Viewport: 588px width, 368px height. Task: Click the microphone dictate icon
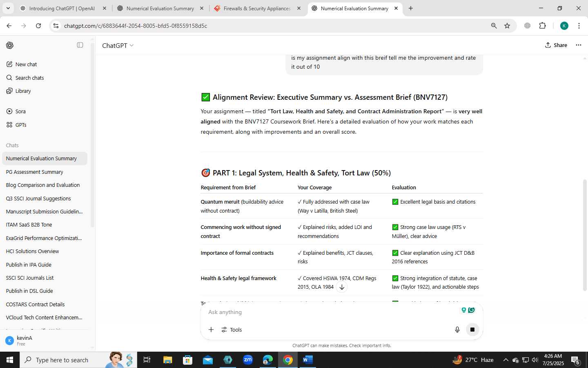click(457, 330)
